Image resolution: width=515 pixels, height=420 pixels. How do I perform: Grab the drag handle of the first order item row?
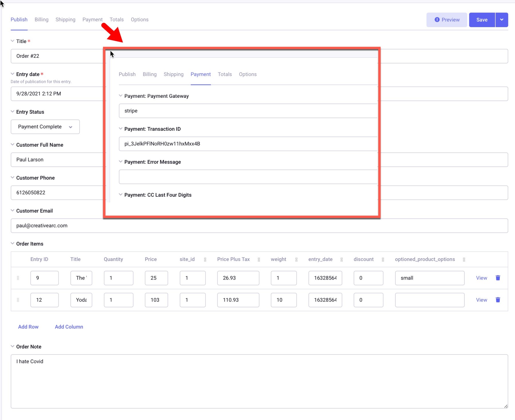tap(18, 278)
